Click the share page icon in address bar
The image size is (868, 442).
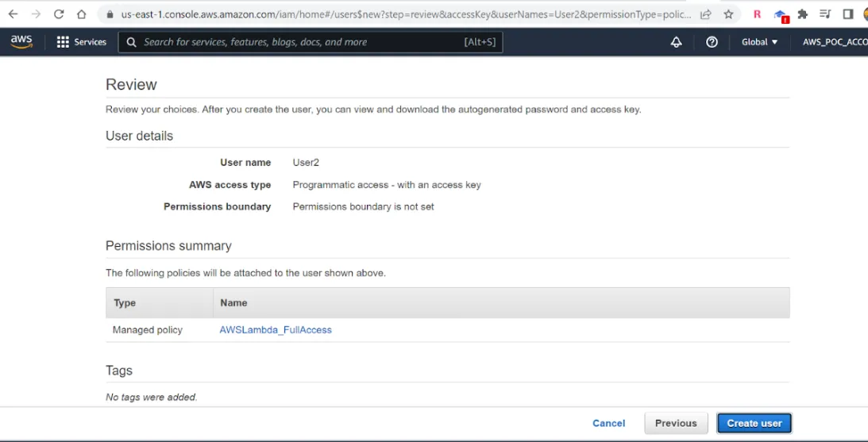(705, 14)
